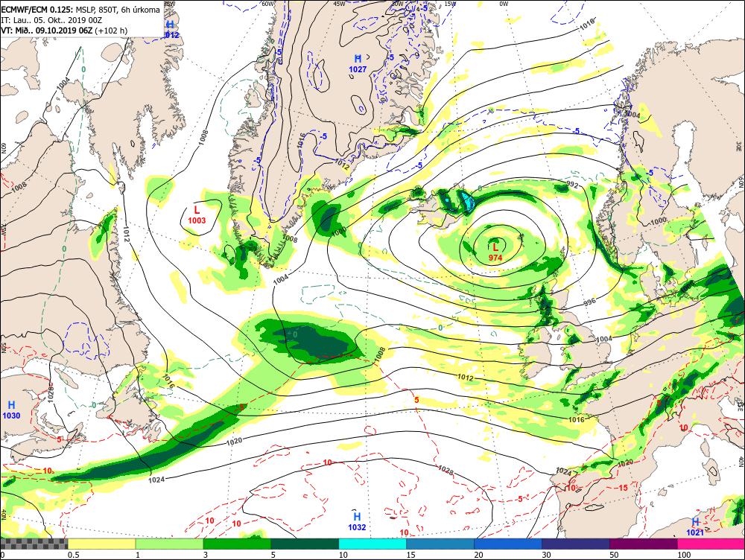The width and height of the screenshot is (745, 560).
Task: Select the '1000' isobar label southeast of Greenland
Action: click(339, 232)
